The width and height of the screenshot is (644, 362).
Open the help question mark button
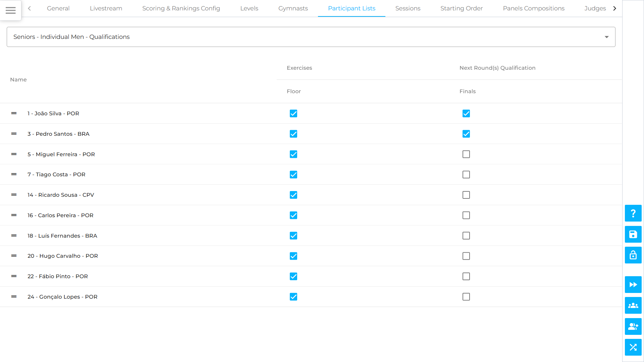point(633,213)
